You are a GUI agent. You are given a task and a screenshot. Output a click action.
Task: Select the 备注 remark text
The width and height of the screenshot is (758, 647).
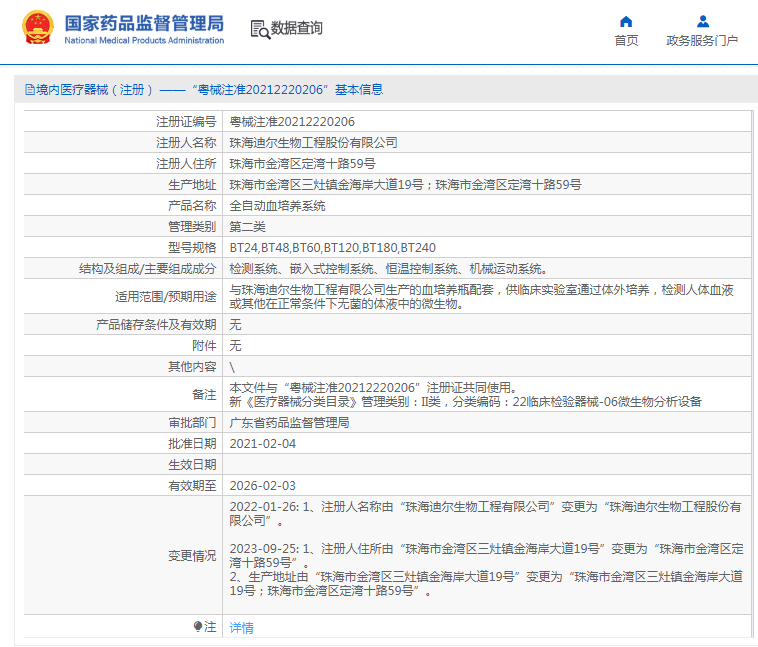pos(466,395)
